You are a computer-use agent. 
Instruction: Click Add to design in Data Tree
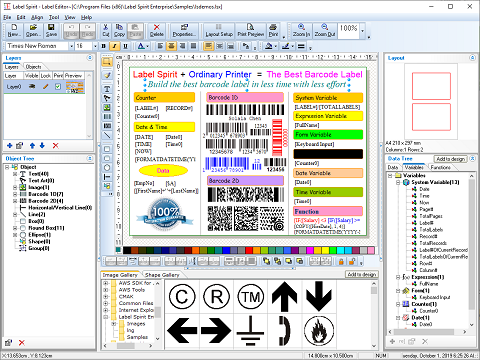pyautogui.click(x=450, y=159)
